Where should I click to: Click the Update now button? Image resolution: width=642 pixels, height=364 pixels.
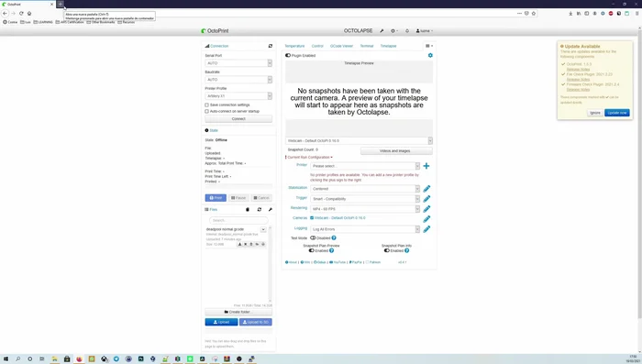tap(617, 113)
